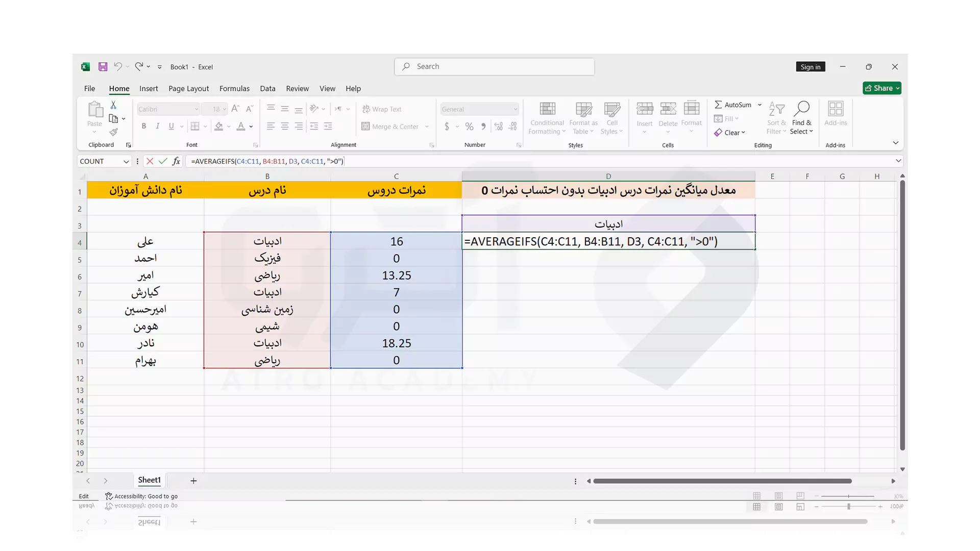Image resolution: width=980 pixels, height=551 pixels.
Task: Click the Format Painter brush icon
Action: 113,132
